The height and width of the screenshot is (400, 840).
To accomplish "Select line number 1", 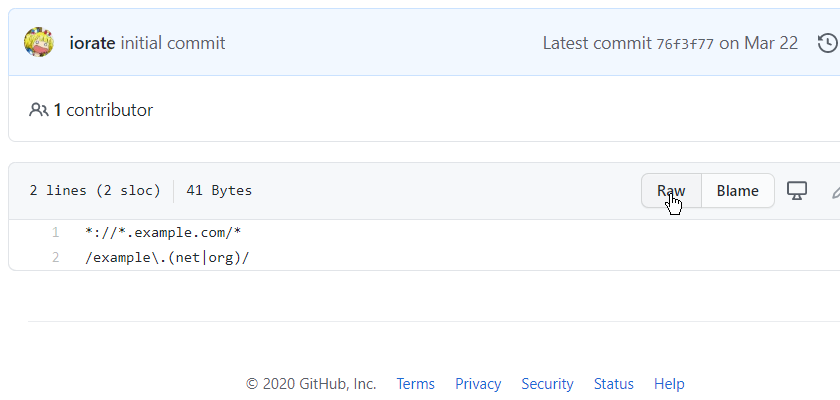I will pyautogui.click(x=56, y=233).
